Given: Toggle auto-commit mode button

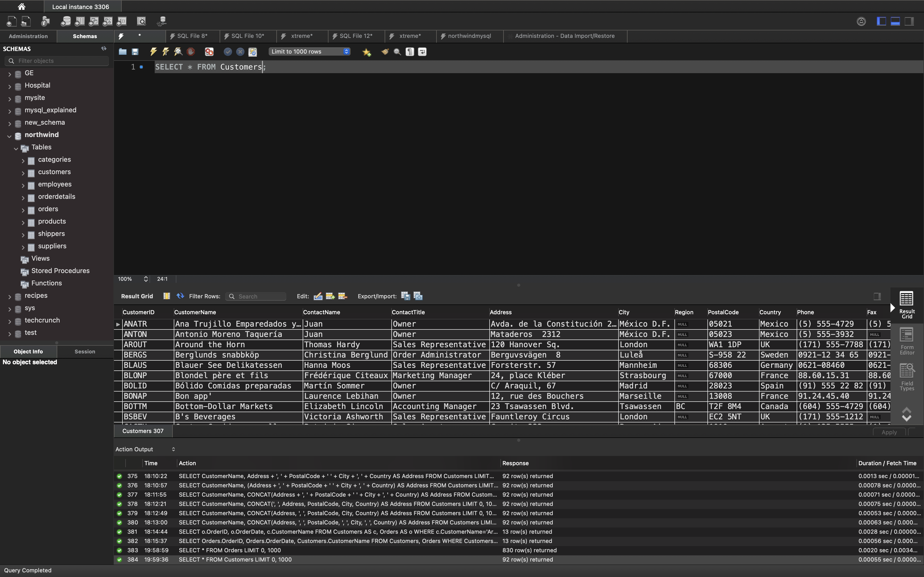Looking at the screenshot, I should [x=252, y=52].
